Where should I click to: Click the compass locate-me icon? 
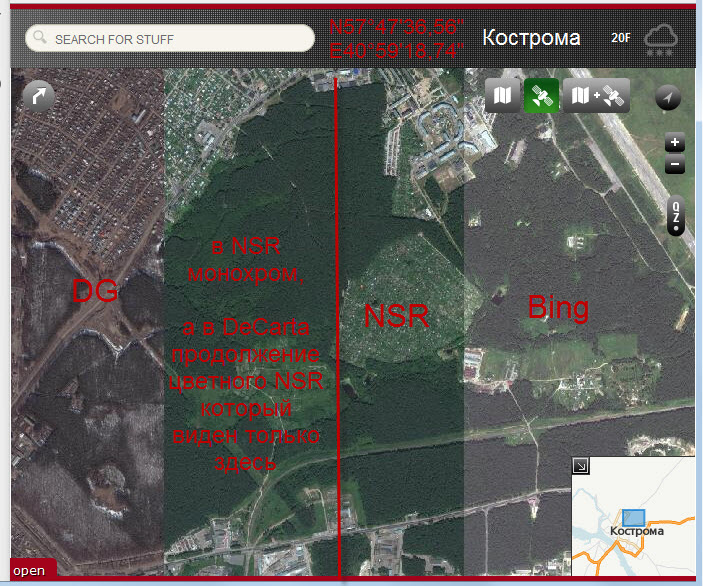668,97
